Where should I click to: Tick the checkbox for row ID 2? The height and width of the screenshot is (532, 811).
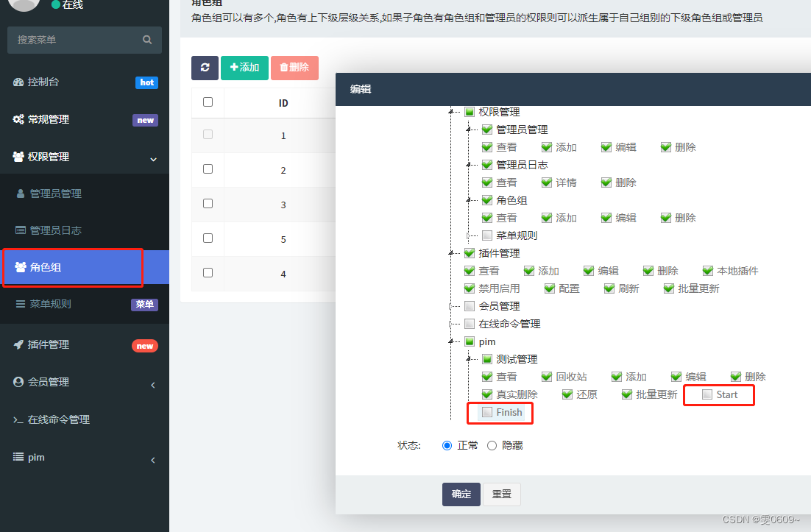click(208, 169)
